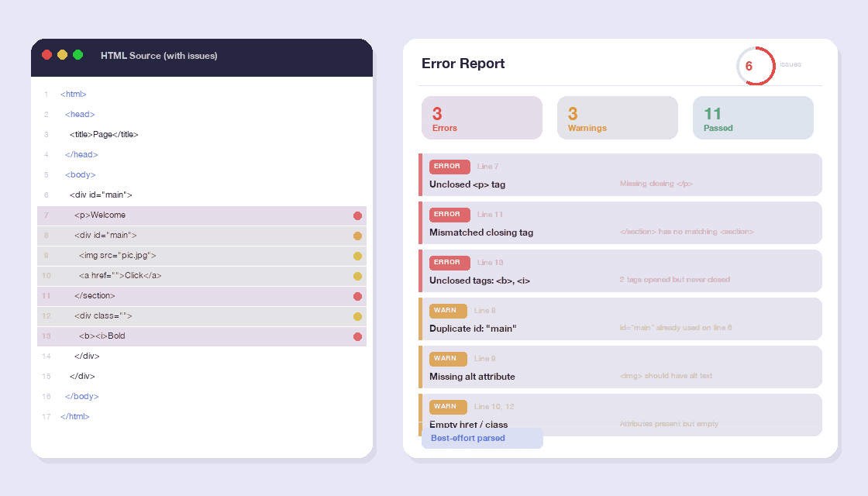This screenshot has width=868, height=496.
Task: Click the yellow marker dot on line 10
Action: click(x=357, y=277)
